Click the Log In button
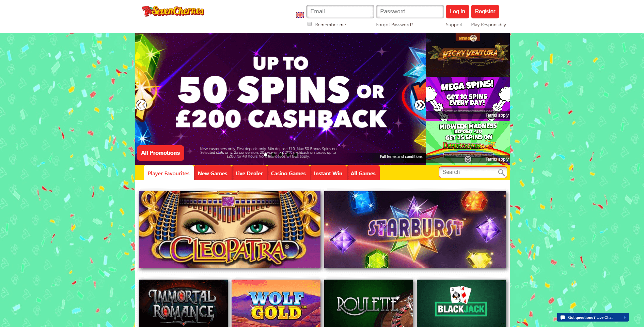This screenshot has width=644, height=327. (457, 12)
